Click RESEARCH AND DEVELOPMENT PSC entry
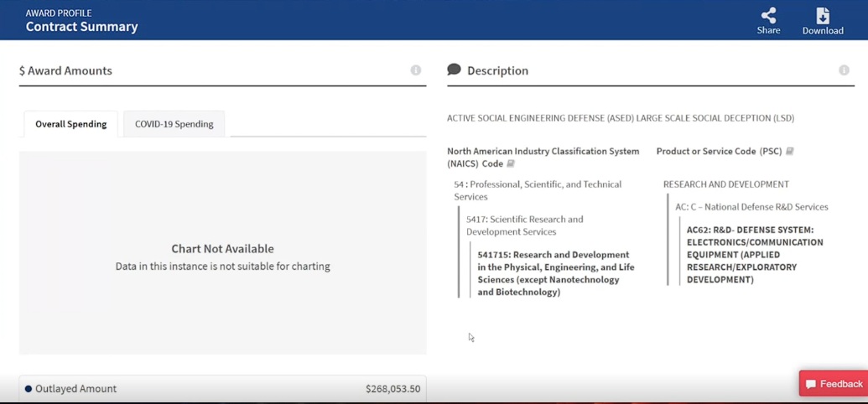868x404 pixels. click(725, 184)
